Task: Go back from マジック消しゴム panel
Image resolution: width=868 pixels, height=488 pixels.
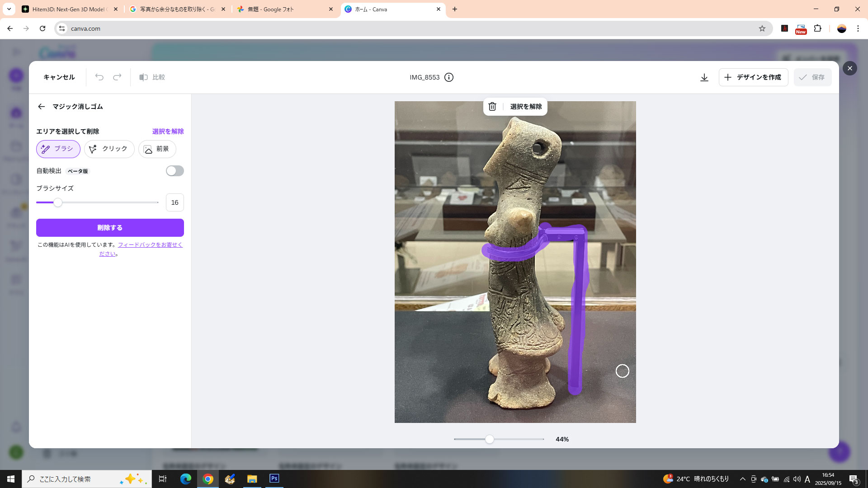Action: (x=41, y=107)
